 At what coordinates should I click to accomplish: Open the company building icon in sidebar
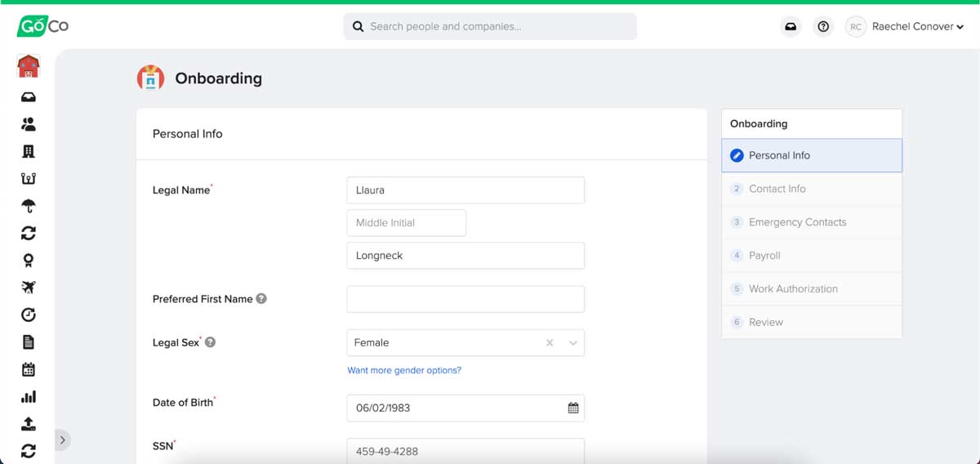point(29,151)
